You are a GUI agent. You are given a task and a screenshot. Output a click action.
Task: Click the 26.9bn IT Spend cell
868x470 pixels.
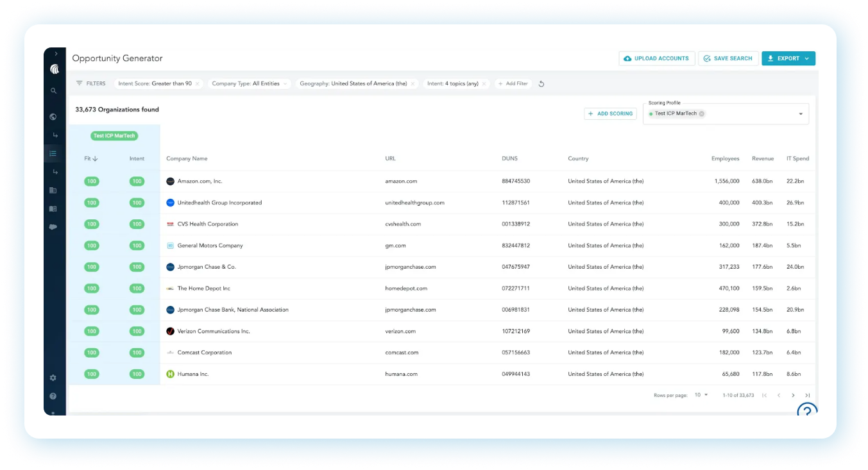[x=795, y=203]
